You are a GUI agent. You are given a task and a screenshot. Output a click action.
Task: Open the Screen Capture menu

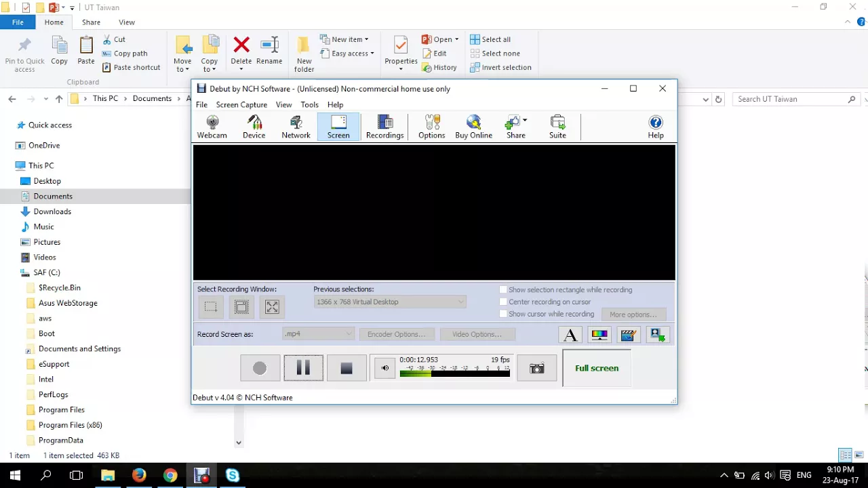click(241, 104)
